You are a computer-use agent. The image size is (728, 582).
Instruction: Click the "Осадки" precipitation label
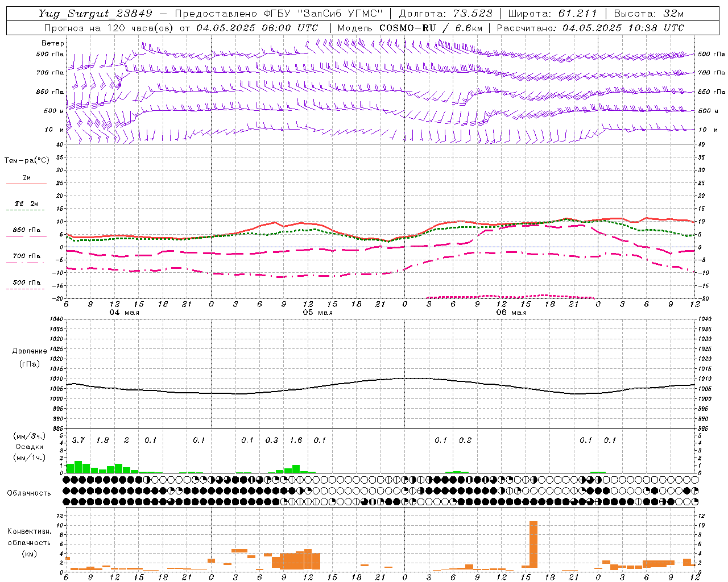click(x=30, y=447)
